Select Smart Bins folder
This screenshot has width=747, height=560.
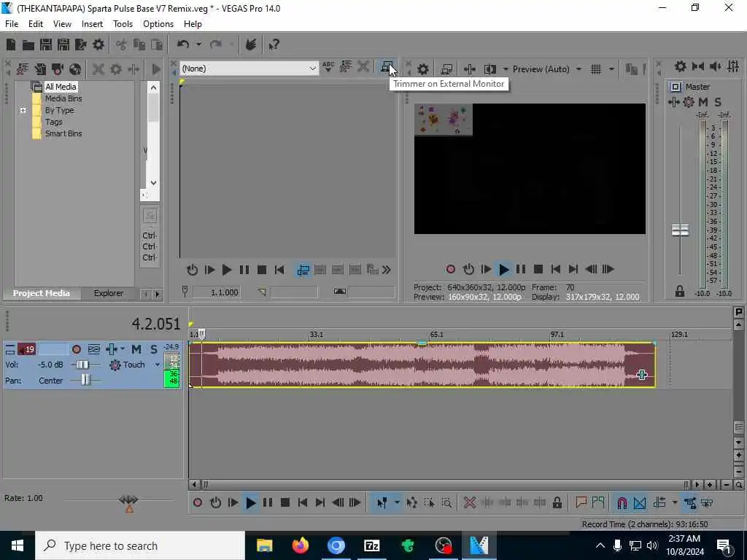[63, 133]
